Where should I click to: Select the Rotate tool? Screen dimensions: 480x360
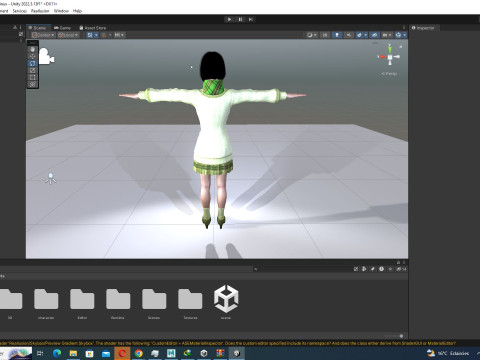tap(33, 63)
